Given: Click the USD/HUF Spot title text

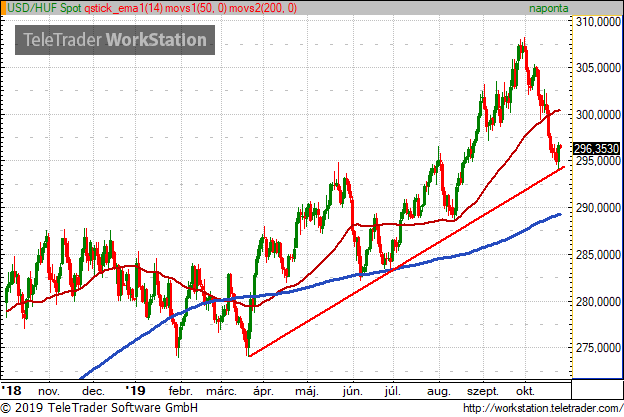Looking at the screenshot, I should pyautogui.click(x=45, y=8).
